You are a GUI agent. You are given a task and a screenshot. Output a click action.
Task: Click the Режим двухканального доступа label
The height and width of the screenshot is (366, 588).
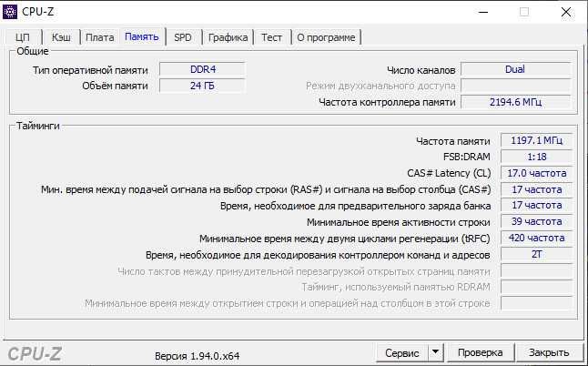[380, 86]
